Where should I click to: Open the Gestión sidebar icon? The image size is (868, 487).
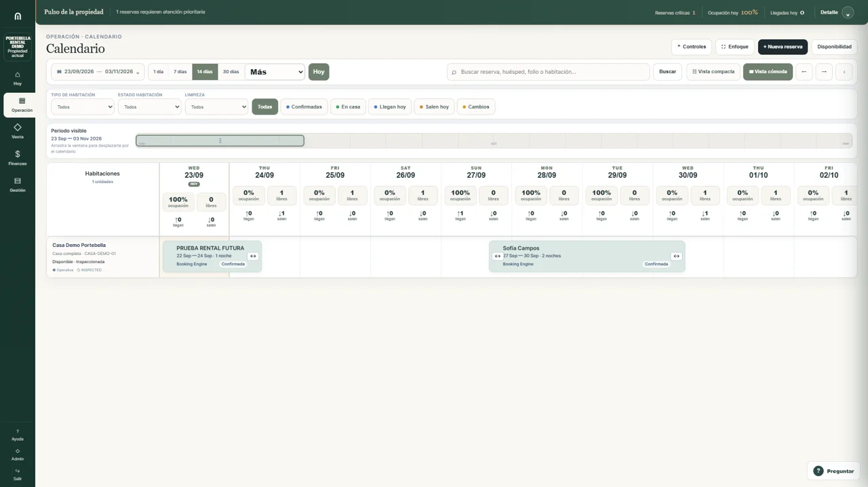click(18, 181)
